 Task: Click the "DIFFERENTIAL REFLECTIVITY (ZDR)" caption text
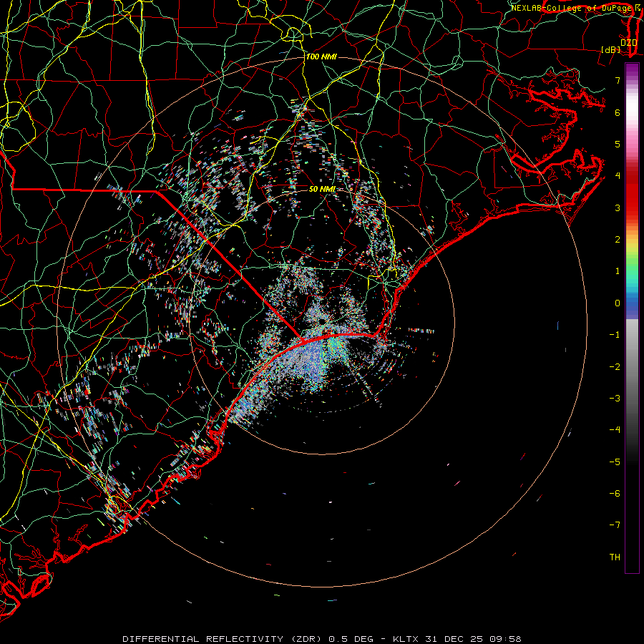tap(223, 639)
